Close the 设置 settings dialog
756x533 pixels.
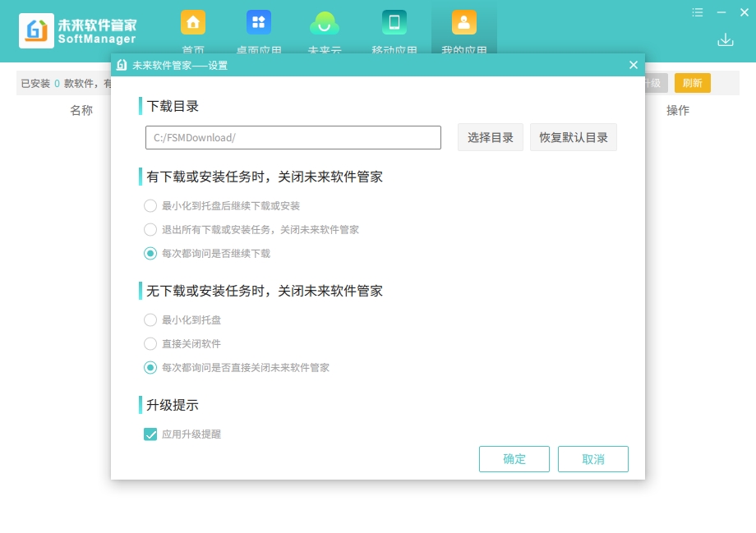pos(633,65)
